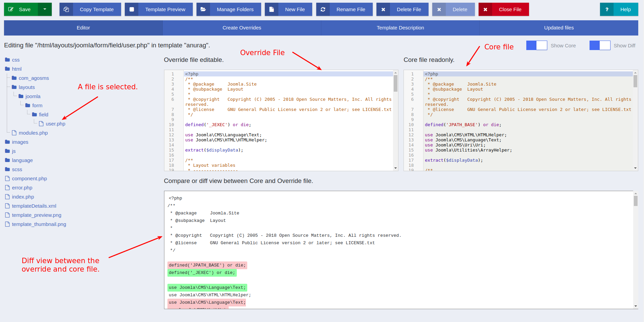Image resolution: width=644 pixels, height=322 pixels.
Task: Toggle the Show Diff switch
Action: [x=600, y=46]
